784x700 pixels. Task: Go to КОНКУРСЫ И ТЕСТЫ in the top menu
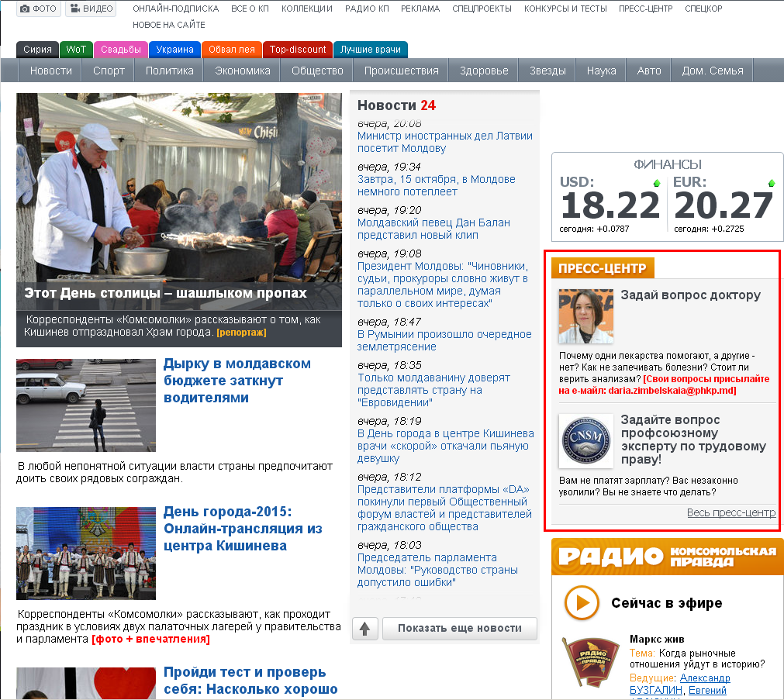(x=565, y=9)
